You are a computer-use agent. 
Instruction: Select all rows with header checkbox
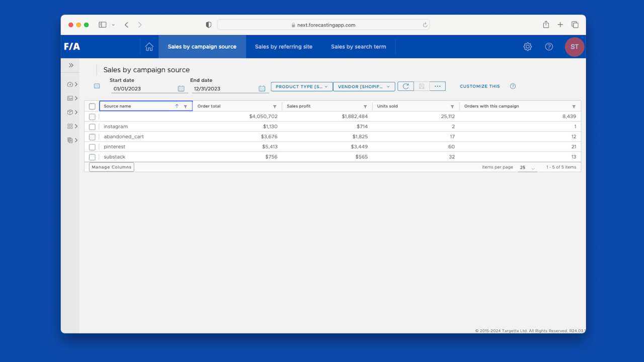point(92,107)
